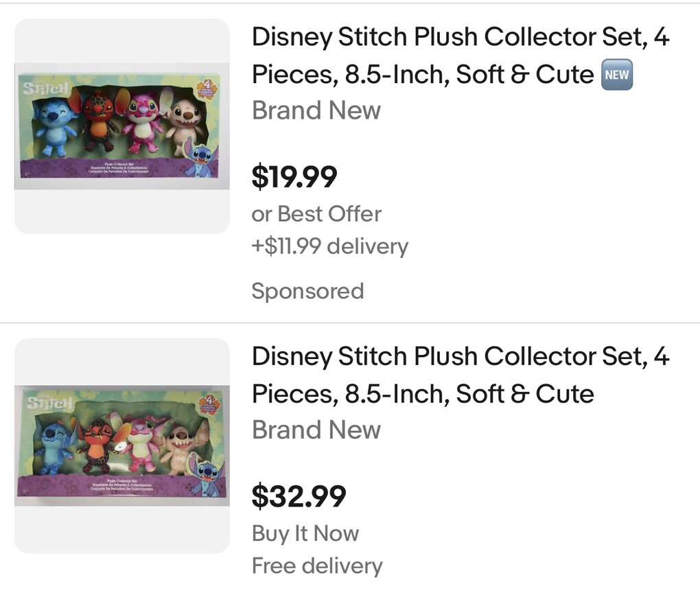This screenshot has height=593, width=700.
Task: Click the $19.99 price
Action: pyautogui.click(x=294, y=177)
